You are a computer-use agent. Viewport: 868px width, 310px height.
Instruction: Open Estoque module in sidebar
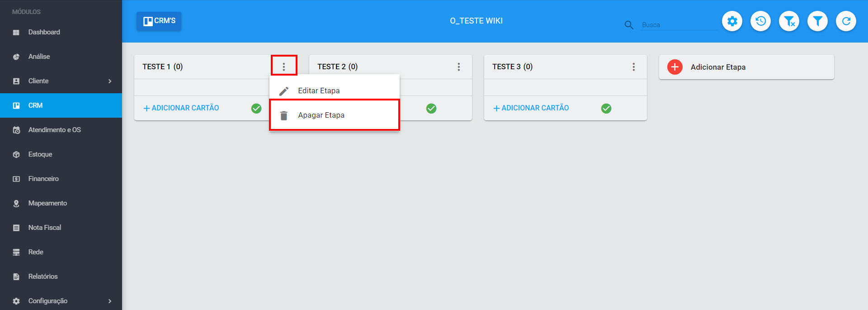[61, 154]
